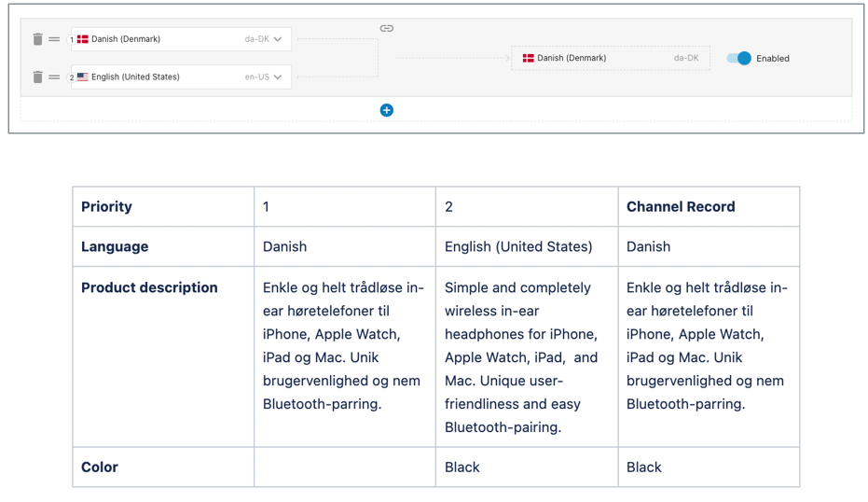Grab the drag handle of English row
Screen dimensions: 868x502
point(54,77)
